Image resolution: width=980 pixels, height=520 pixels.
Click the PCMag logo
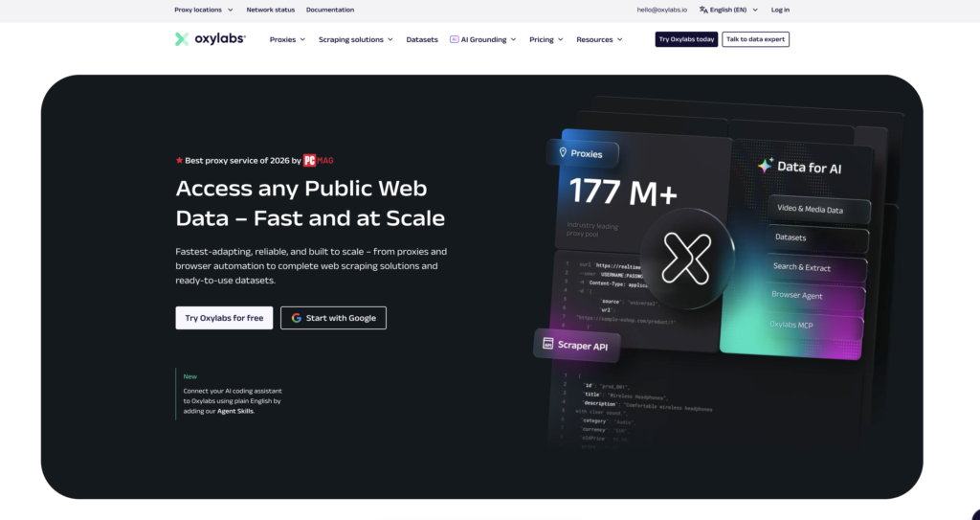(319, 161)
